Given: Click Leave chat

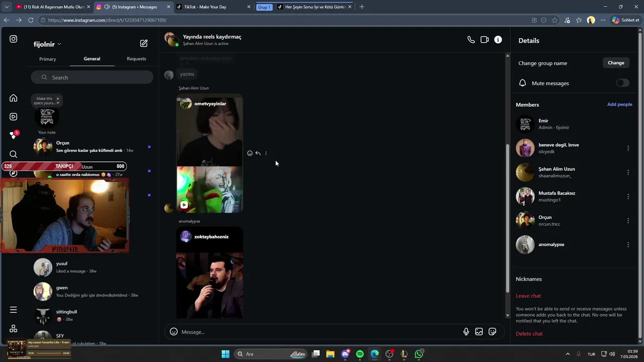Looking at the screenshot, I should tap(528, 296).
